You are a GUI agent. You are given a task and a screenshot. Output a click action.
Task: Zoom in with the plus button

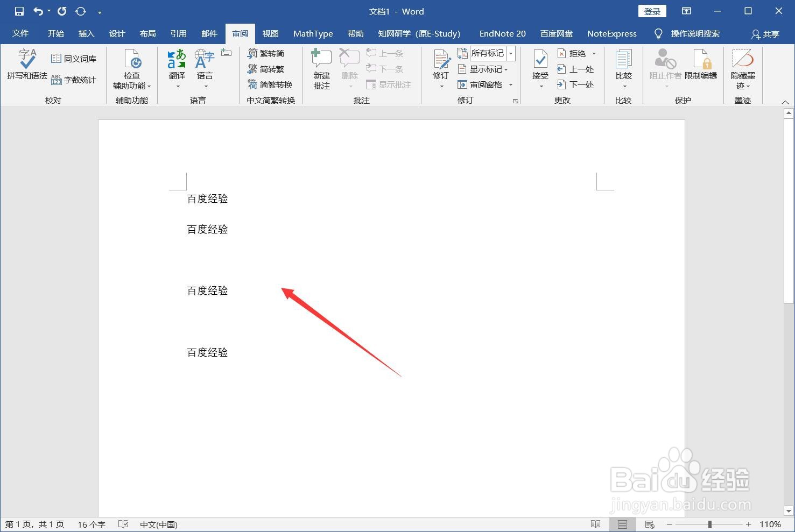[748, 524]
